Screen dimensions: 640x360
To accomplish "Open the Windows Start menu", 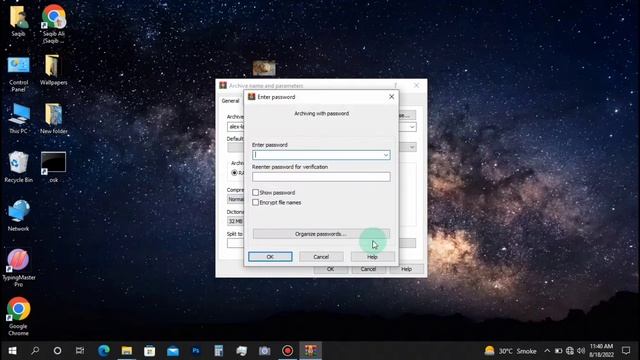I will [12, 351].
